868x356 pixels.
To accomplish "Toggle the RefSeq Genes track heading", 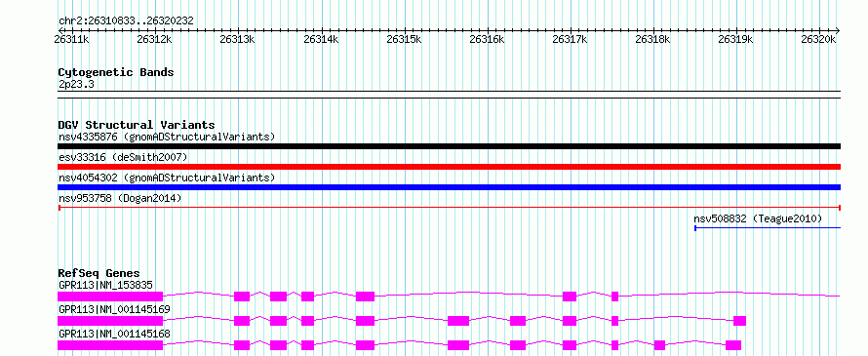I will point(99,273).
